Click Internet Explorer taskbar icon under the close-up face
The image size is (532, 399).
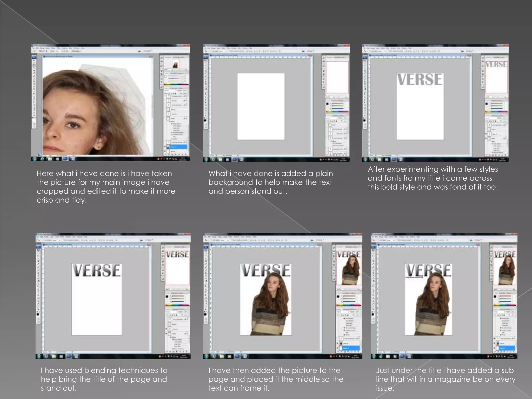tap(42, 159)
